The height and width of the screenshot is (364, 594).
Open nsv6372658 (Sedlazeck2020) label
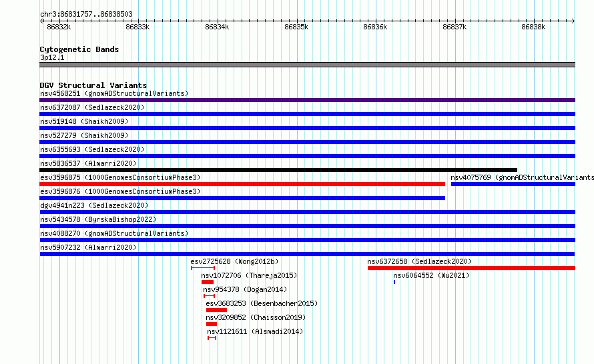[x=419, y=261]
